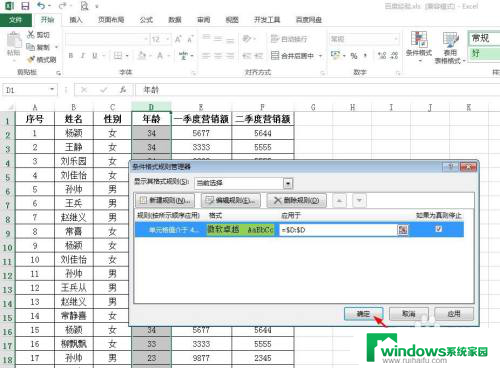500x368 pixels.
Task: Click the Percent Style icon
Action: coord(354,56)
